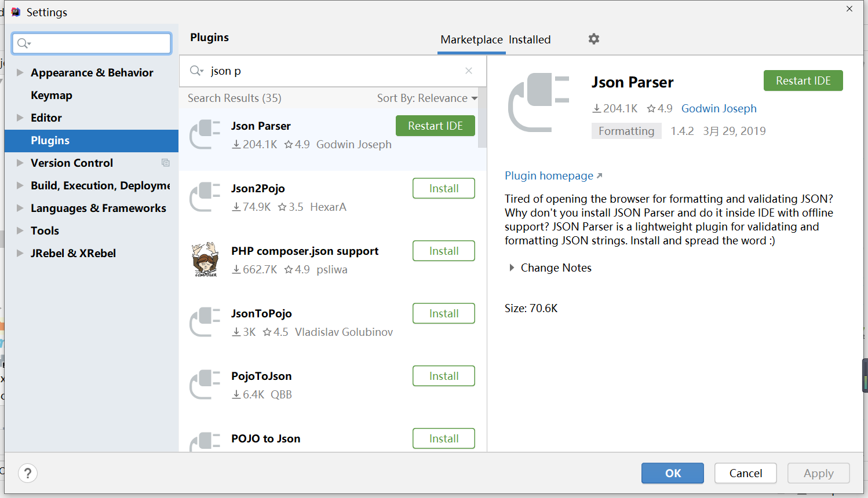The width and height of the screenshot is (868, 498).
Task: Cancel the Settings dialog
Action: 746,473
